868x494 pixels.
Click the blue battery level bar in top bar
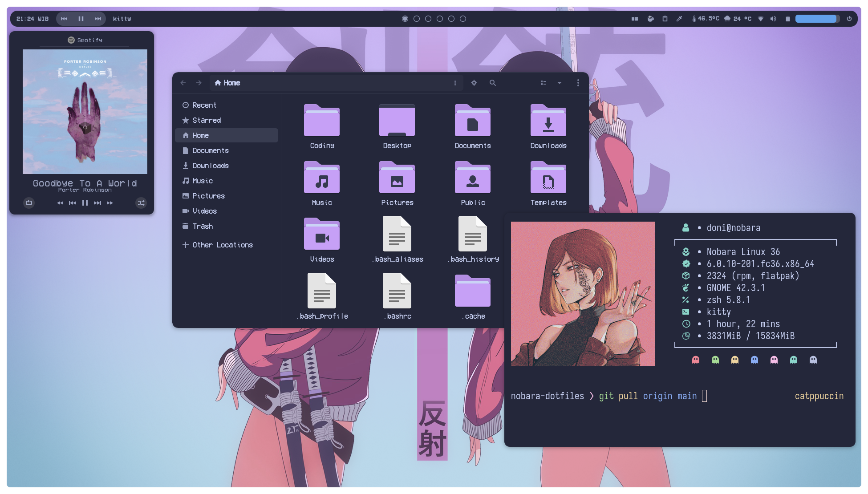[x=817, y=19]
